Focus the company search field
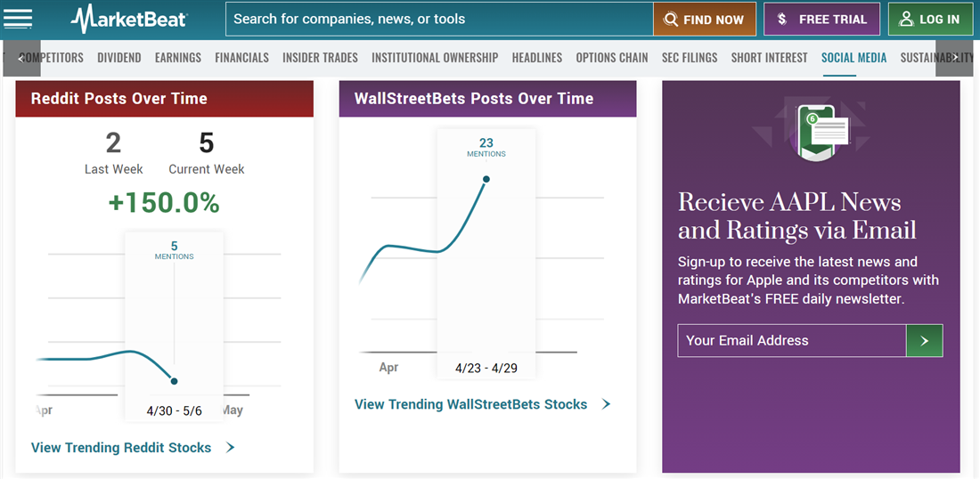The height and width of the screenshot is (479, 980). pyautogui.click(x=438, y=19)
